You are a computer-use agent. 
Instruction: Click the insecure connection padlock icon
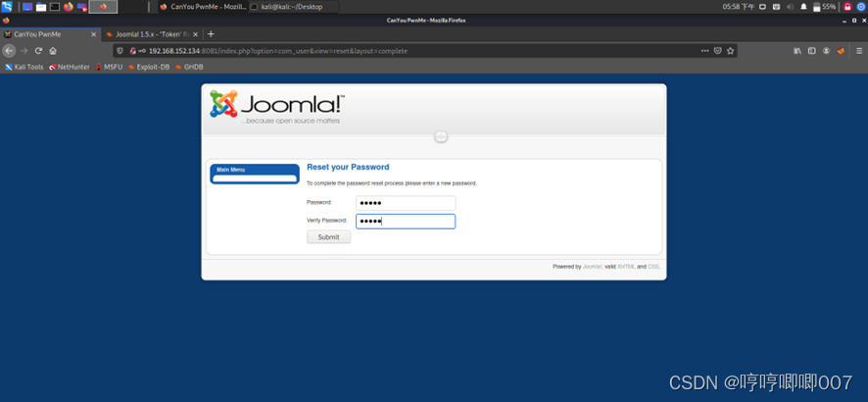(x=133, y=50)
